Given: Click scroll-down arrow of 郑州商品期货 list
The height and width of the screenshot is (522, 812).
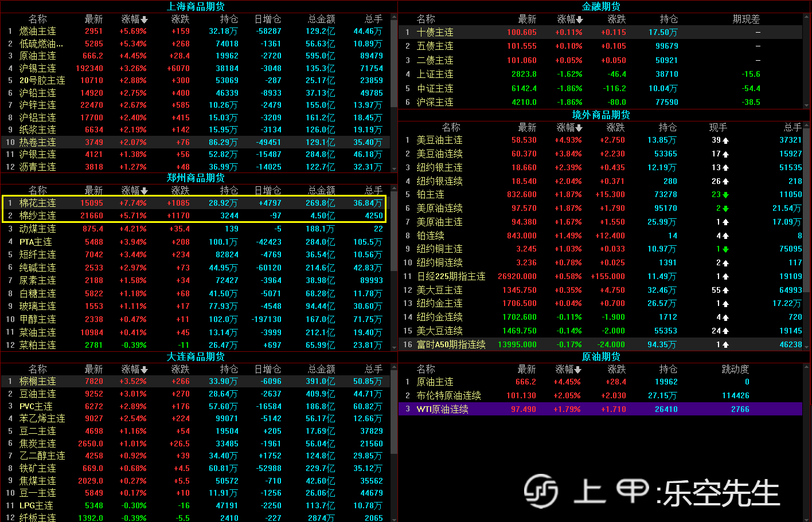Looking at the screenshot, I should click(x=394, y=347).
